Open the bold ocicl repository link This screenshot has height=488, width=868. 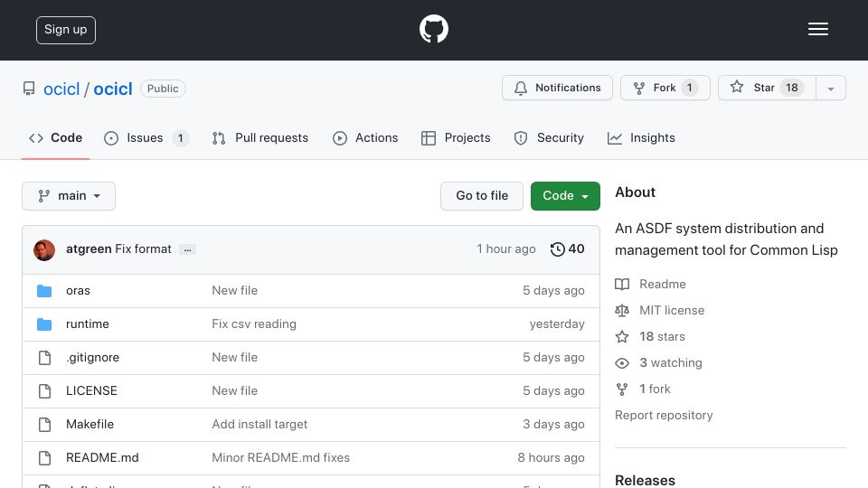tap(113, 89)
